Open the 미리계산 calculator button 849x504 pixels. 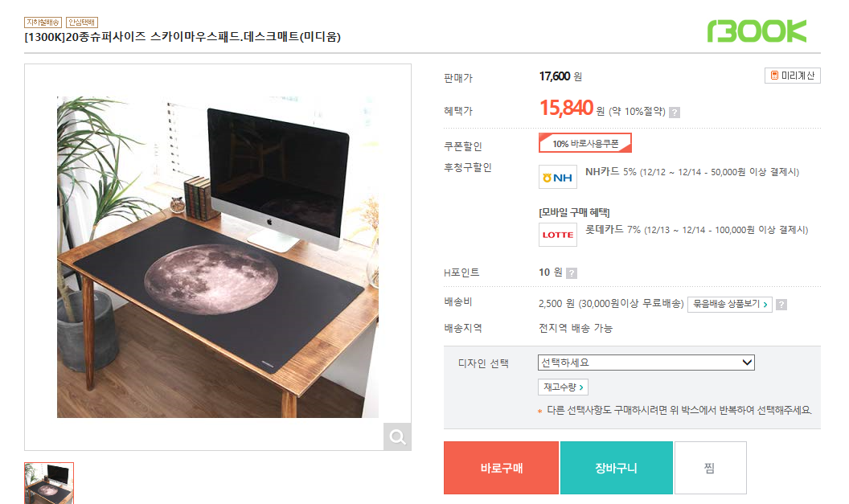pos(792,76)
